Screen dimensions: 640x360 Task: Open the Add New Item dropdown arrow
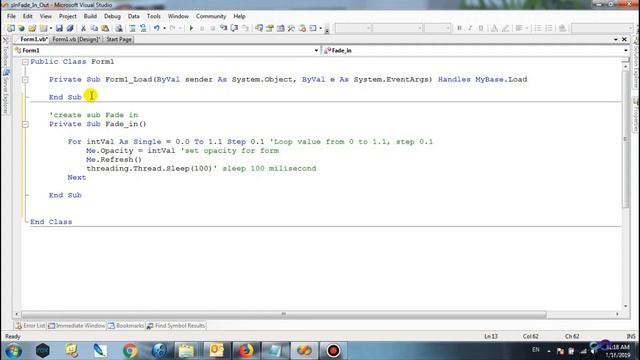51,28
